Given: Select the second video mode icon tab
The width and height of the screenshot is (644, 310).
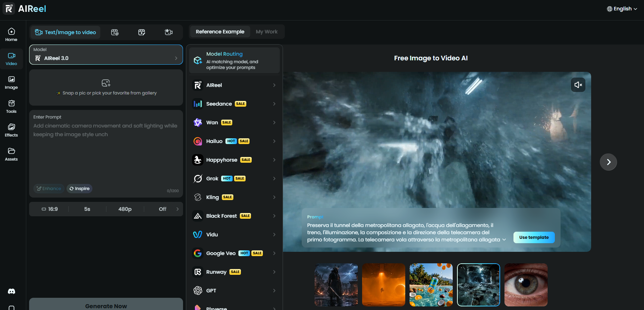Looking at the screenshot, I should pos(115,32).
